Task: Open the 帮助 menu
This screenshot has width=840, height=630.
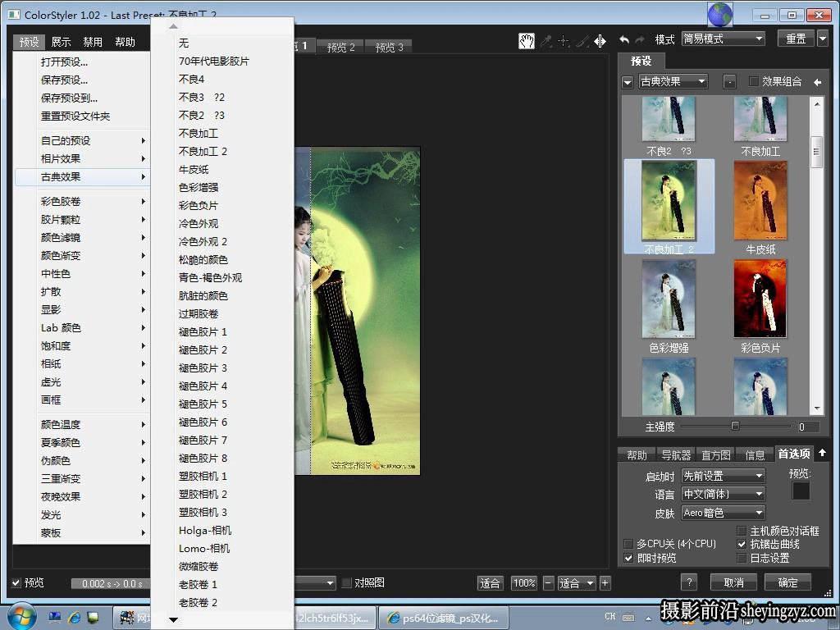Action: click(x=125, y=42)
